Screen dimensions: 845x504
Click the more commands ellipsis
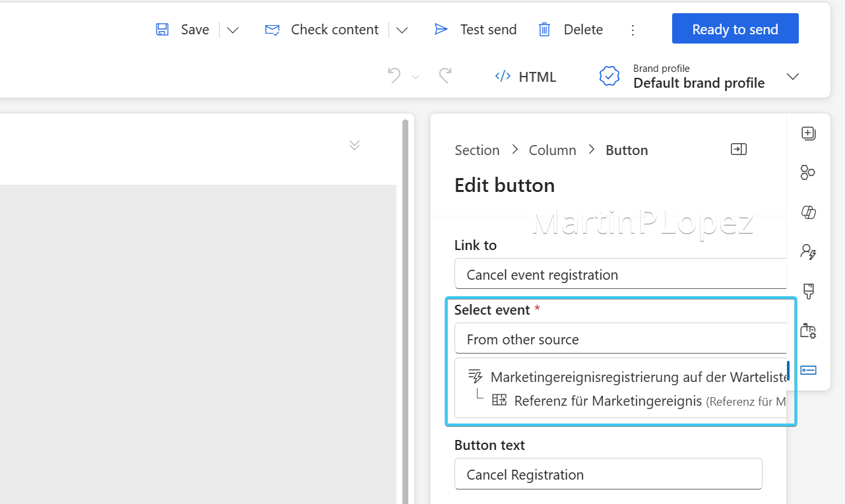pos(633,29)
